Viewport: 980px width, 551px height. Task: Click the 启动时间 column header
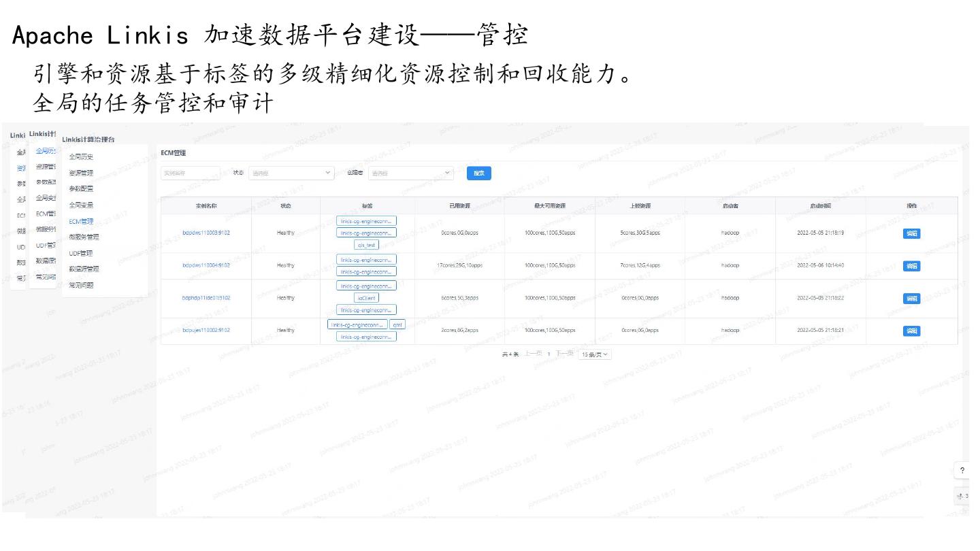(821, 205)
